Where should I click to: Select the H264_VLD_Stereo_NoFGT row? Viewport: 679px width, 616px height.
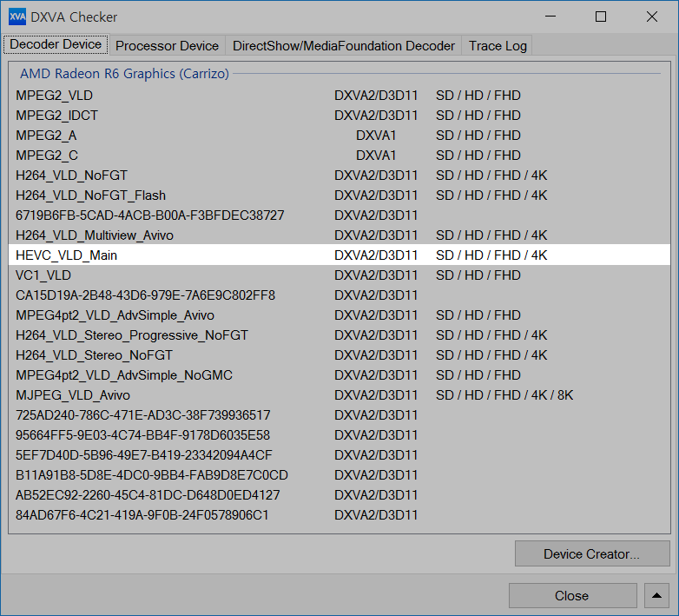tap(339, 354)
